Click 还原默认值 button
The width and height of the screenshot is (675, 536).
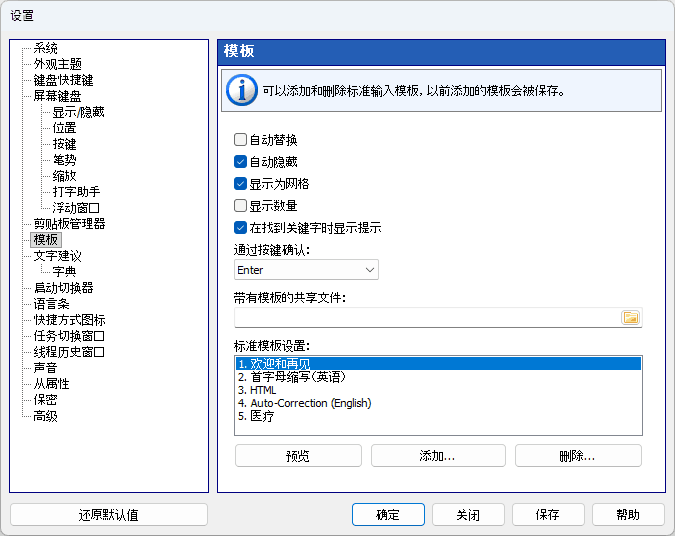coord(109,515)
